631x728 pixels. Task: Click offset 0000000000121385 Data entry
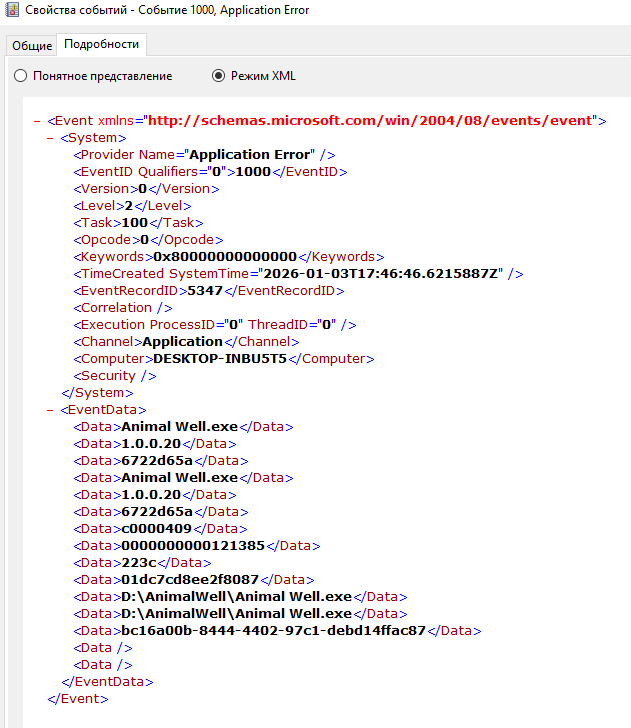click(197, 546)
